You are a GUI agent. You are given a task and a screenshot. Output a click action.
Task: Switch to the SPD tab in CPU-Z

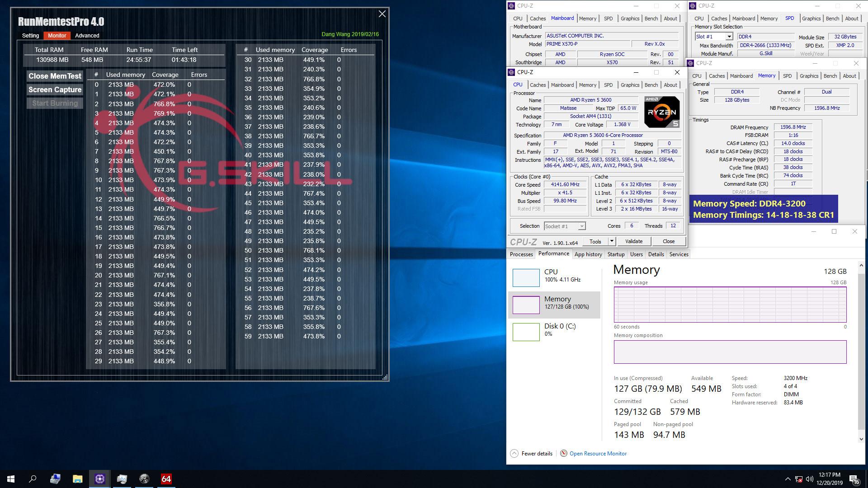click(608, 85)
